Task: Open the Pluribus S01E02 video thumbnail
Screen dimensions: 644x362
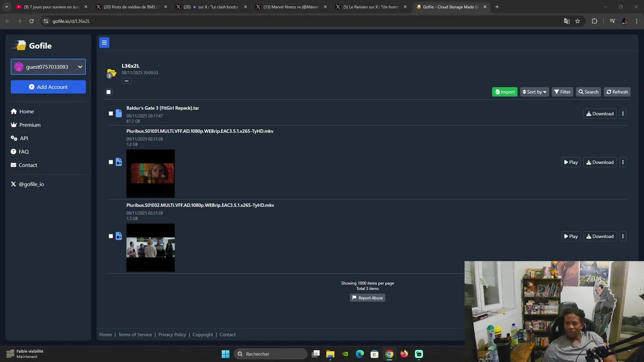Action: click(150, 247)
